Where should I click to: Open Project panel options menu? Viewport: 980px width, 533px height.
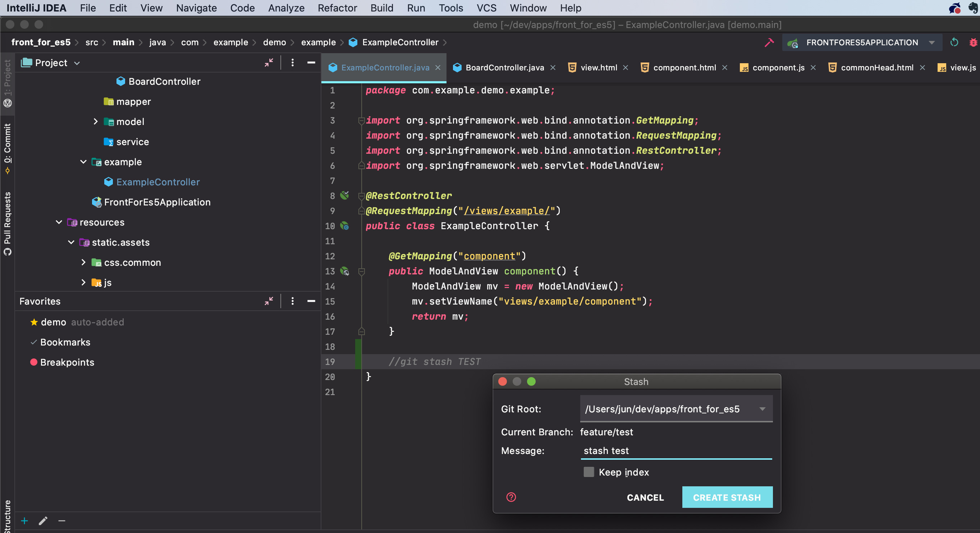tap(292, 63)
